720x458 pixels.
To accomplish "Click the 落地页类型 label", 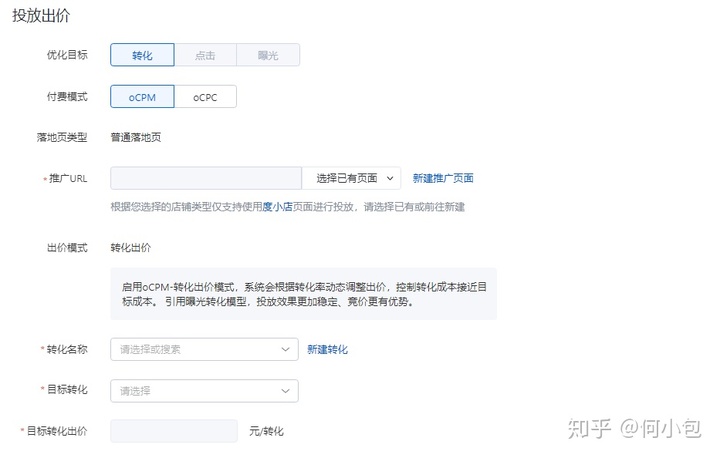I will [x=62, y=137].
